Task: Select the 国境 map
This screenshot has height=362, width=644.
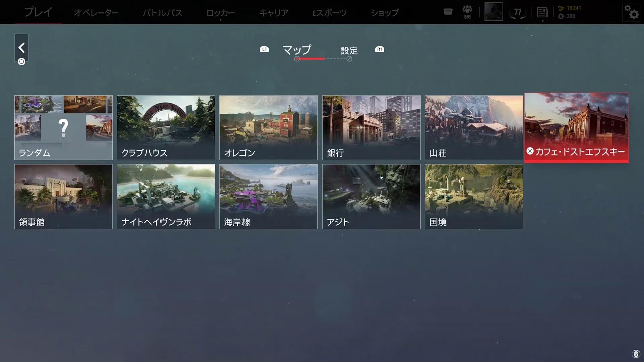Action: point(474,197)
